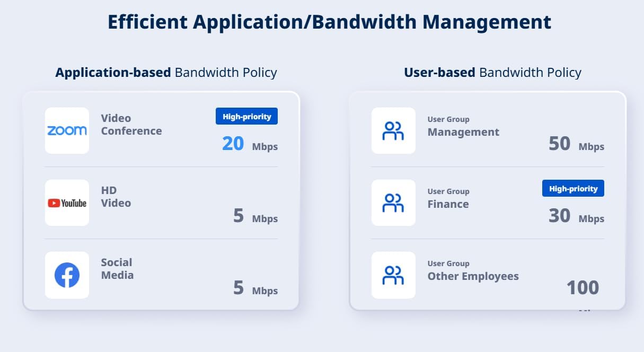The height and width of the screenshot is (352, 644).
Task: Select the YouTube 5 Mbps value
Action: click(x=255, y=216)
